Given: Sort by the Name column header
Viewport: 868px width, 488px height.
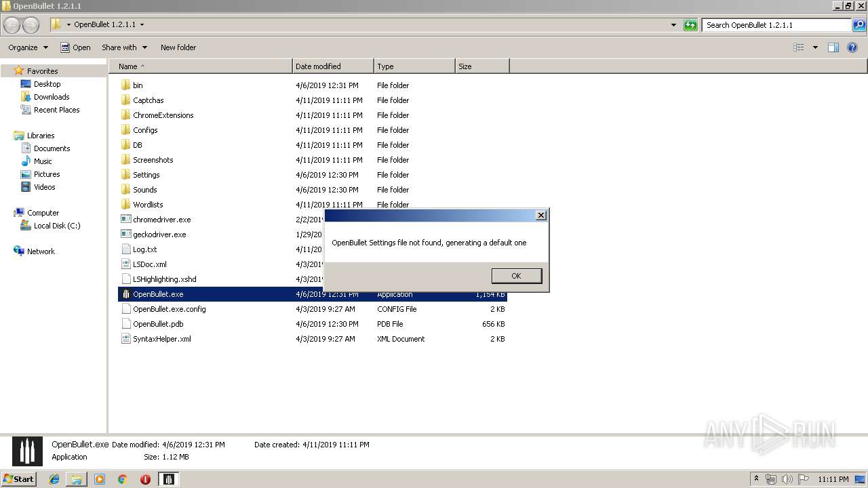Looking at the screenshot, I should pyautogui.click(x=201, y=66).
